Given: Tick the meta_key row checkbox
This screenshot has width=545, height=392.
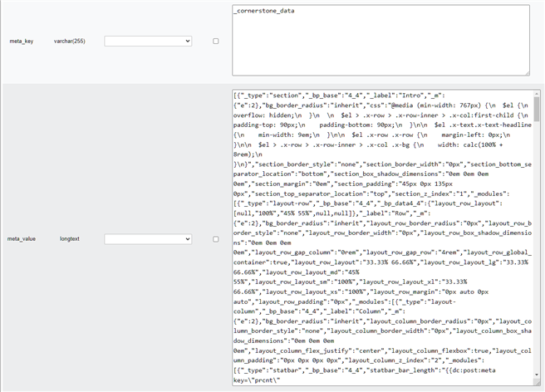Looking at the screenshot, I should tap(216, 41).
